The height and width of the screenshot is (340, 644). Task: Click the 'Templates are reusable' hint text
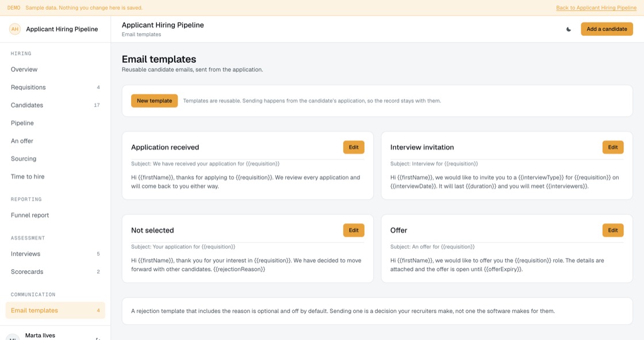tap(312, 101)
